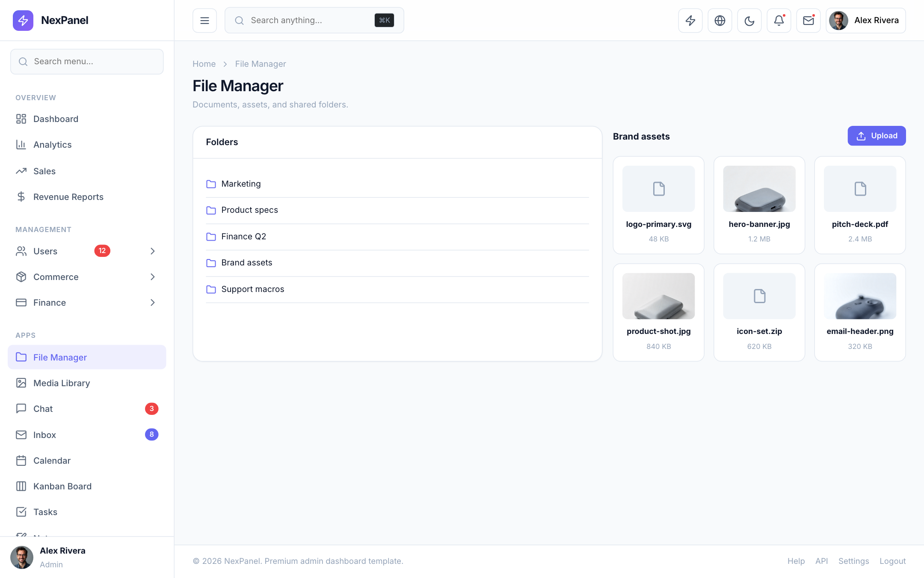Click the Inbox envelope icon in sidebar
This screenshot has height=578, width=924.
point(21,435)
